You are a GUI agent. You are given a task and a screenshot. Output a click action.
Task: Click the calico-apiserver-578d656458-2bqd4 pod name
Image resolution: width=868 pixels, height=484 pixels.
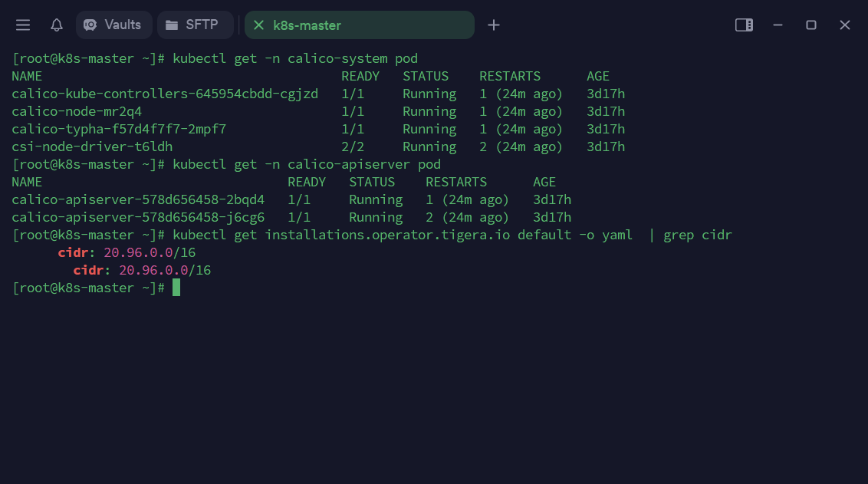pos(138,199)
